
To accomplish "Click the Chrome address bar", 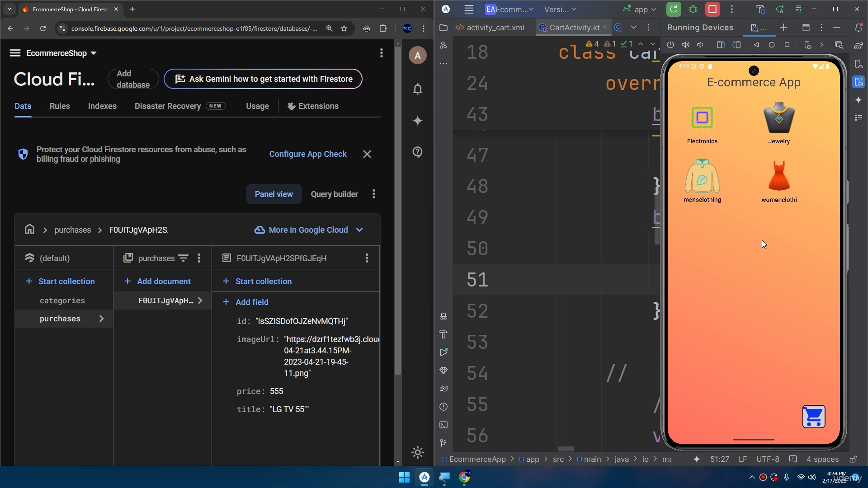I will point(194,28).
